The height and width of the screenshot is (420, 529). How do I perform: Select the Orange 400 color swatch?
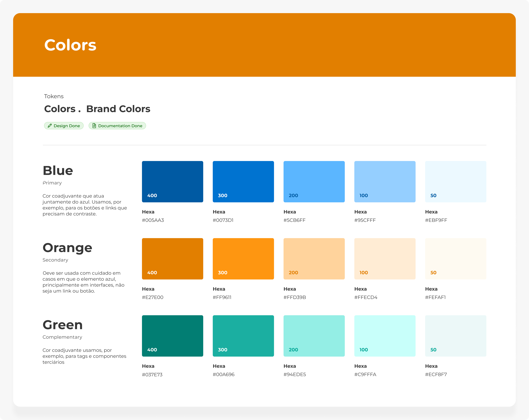pyautogui.click(x=172, y=259)
